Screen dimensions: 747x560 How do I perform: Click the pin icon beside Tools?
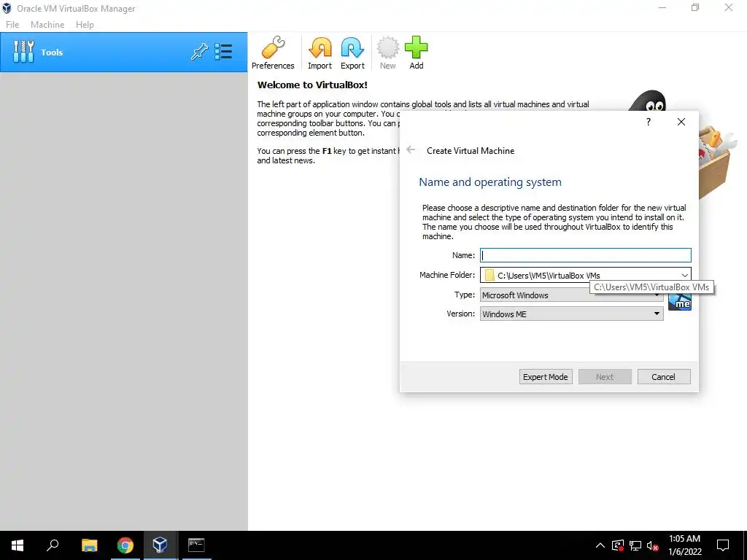[x=199, y=52]
